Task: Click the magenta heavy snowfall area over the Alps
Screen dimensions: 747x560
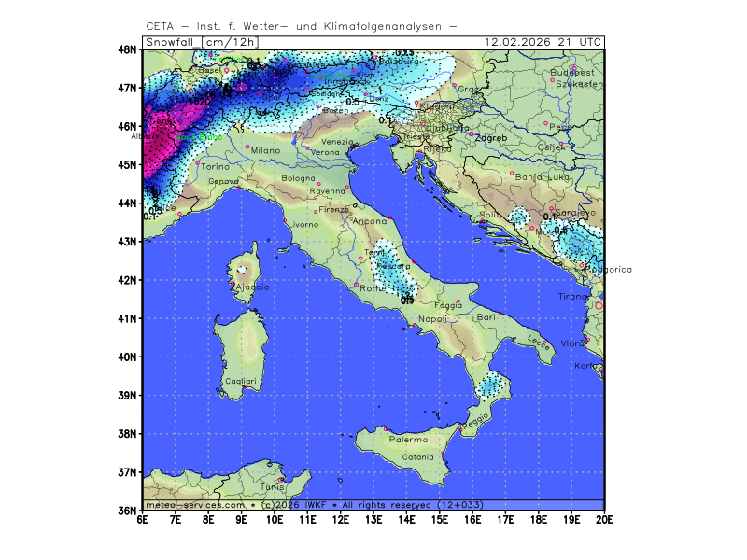Action: (x=157, y=140)
